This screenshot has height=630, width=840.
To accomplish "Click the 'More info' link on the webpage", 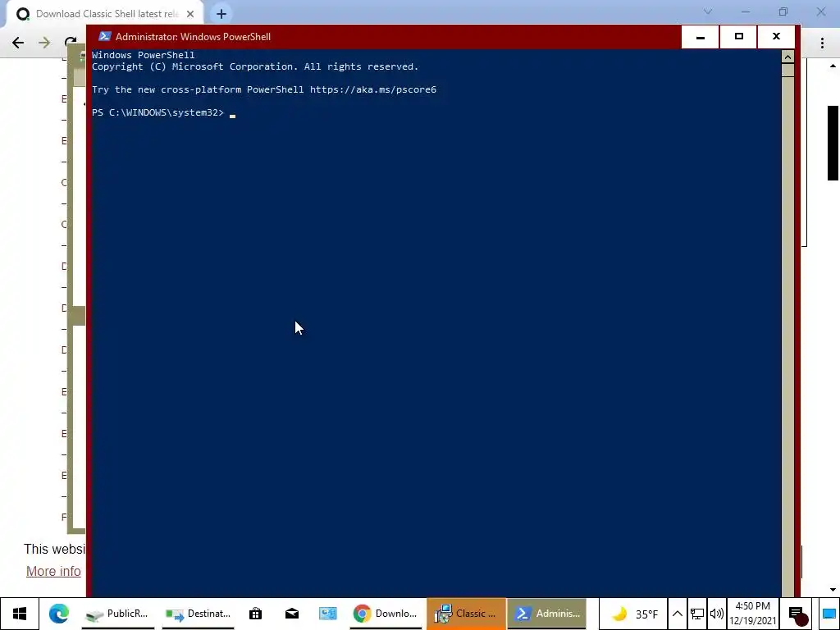I will click(53, 571).
